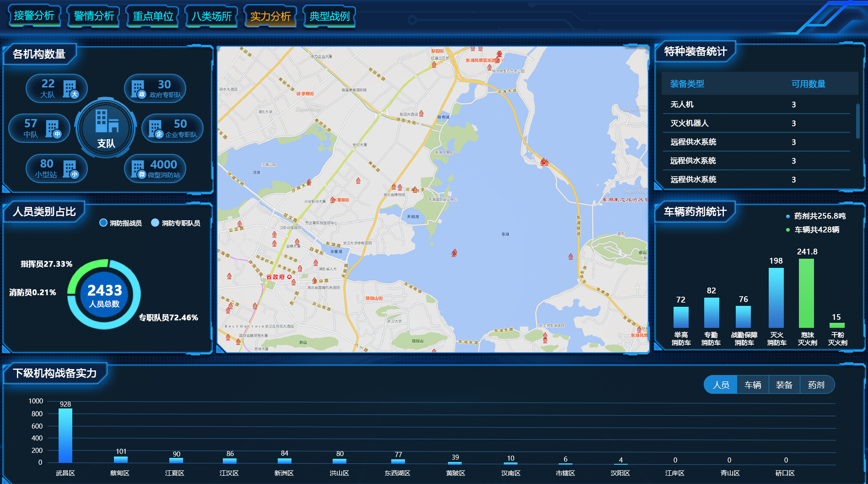This screenshot has height=484, width=868.
Task: Toggle 消防专职队员 legend item
Action: coord(176,223)
